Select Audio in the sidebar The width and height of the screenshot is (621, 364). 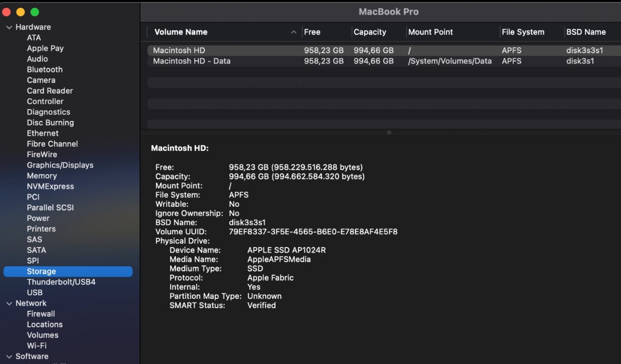(x=37, y=59)
